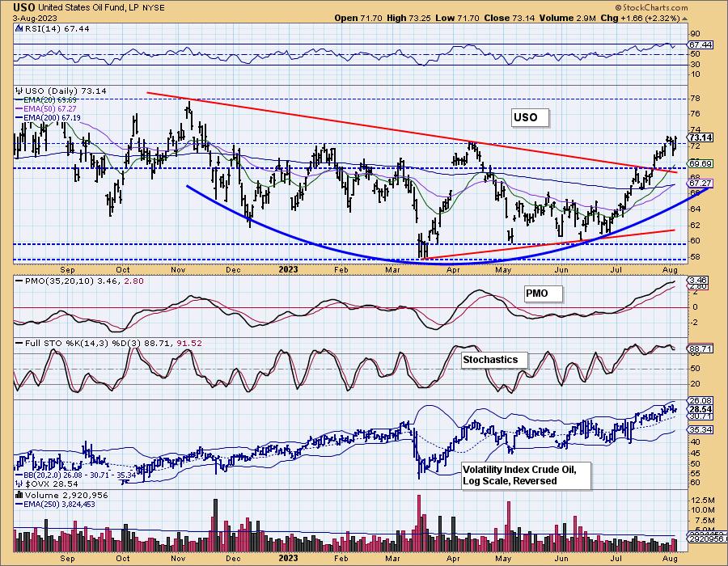This screenshot has height=566, width=728.
Task: Click the Close 73.14 value in header
Action: pyautogui.click(x=510, y=18)
